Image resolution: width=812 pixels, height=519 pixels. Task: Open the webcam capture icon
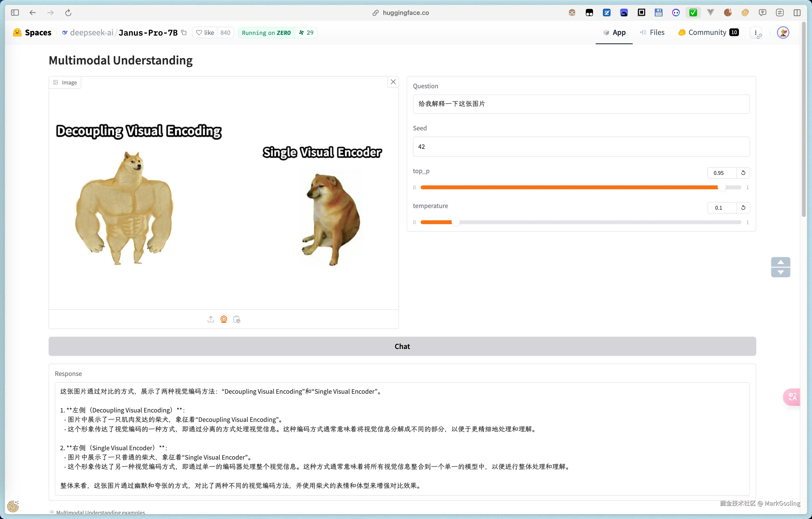[x=224, y=319]
